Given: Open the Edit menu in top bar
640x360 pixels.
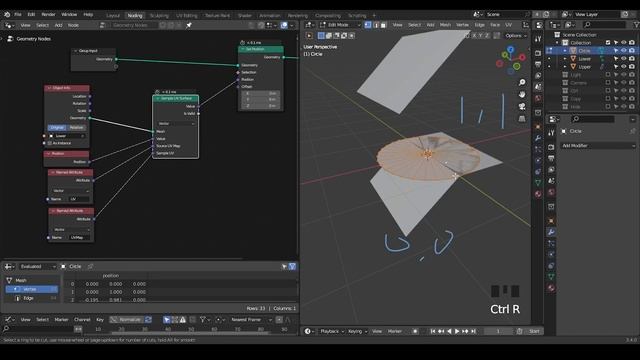Looking at the screenshot, I should pos(31,14).
